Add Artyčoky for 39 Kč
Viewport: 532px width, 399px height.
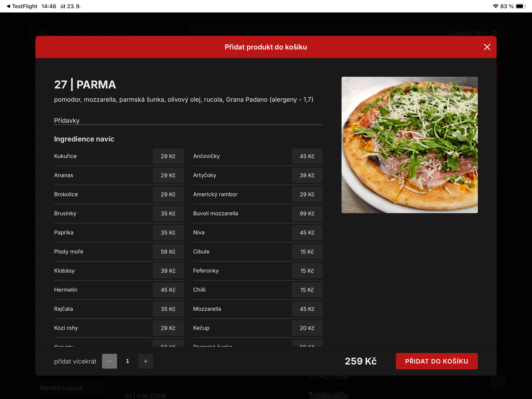click(307, 175)
